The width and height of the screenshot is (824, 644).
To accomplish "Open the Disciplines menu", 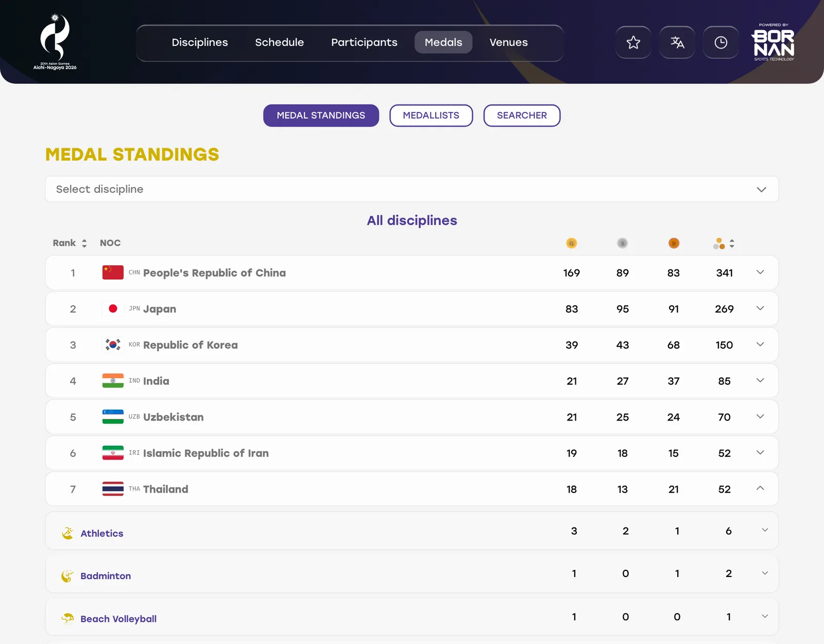I will [x=200, y=42].
